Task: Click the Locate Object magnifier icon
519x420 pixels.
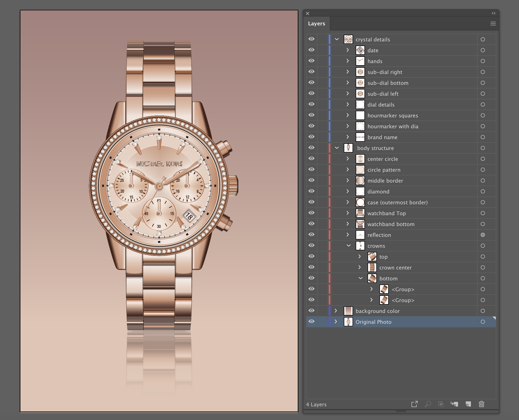Action: tap(428, 404)
